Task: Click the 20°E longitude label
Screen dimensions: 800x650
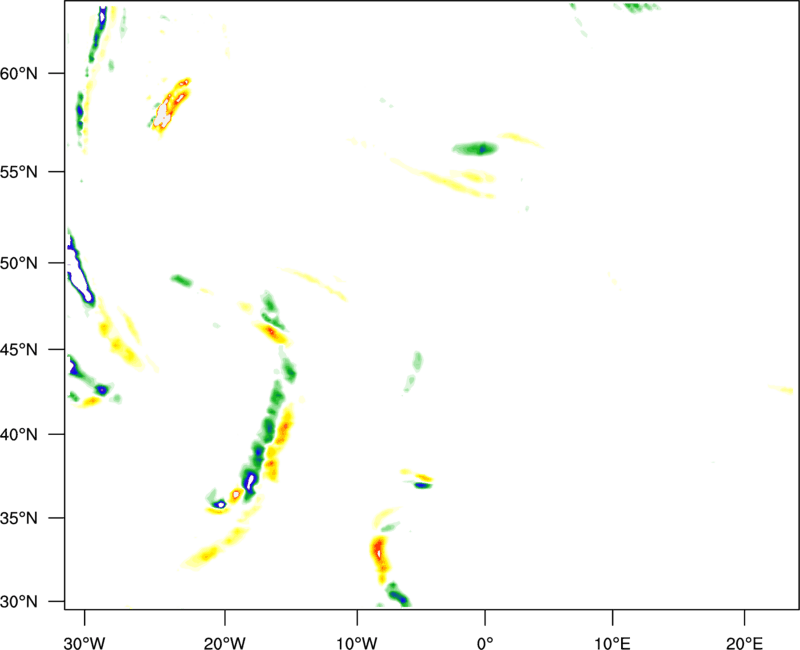Action: pyautogui.click(x=744, y=643)
